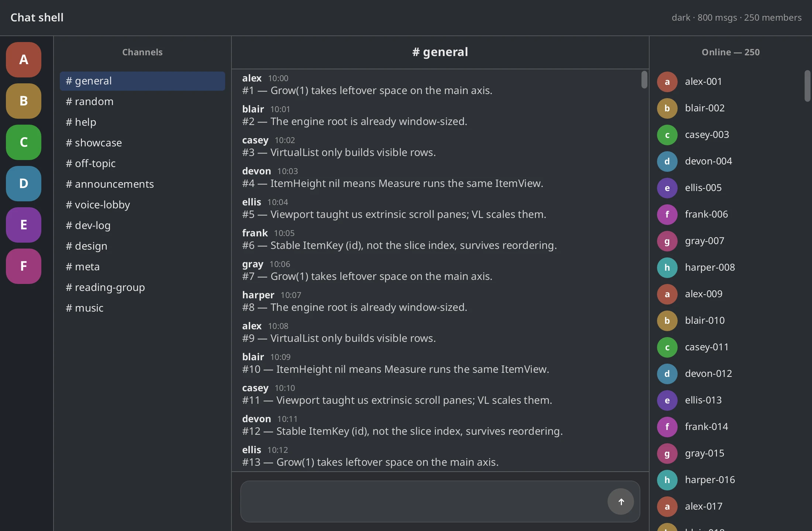This screenshot has height=531, width=812.
Task: Click casey-011 avatar
Action: 667,347
